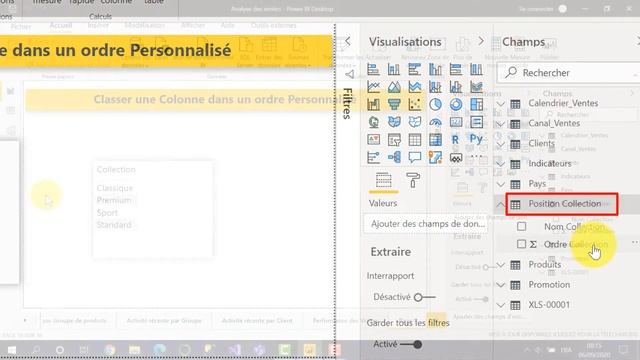Select the Q&A speech bubble visual
Viewport: 640px width, 360px height.
coord(415,157)
